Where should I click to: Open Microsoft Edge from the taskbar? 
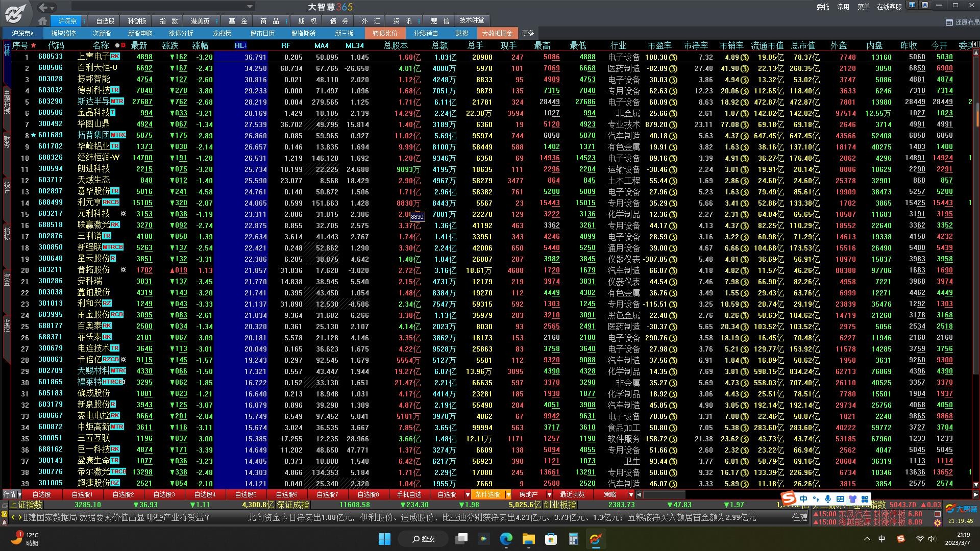point(506,539)
